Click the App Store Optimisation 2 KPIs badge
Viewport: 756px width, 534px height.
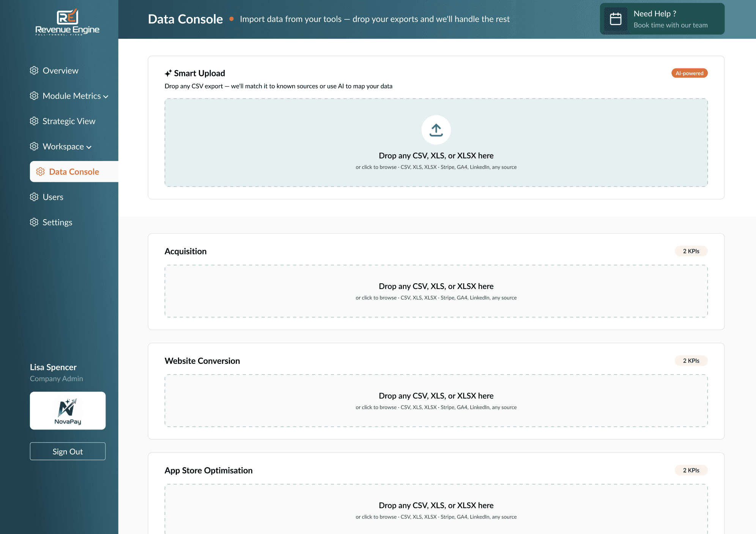point(691,470)
